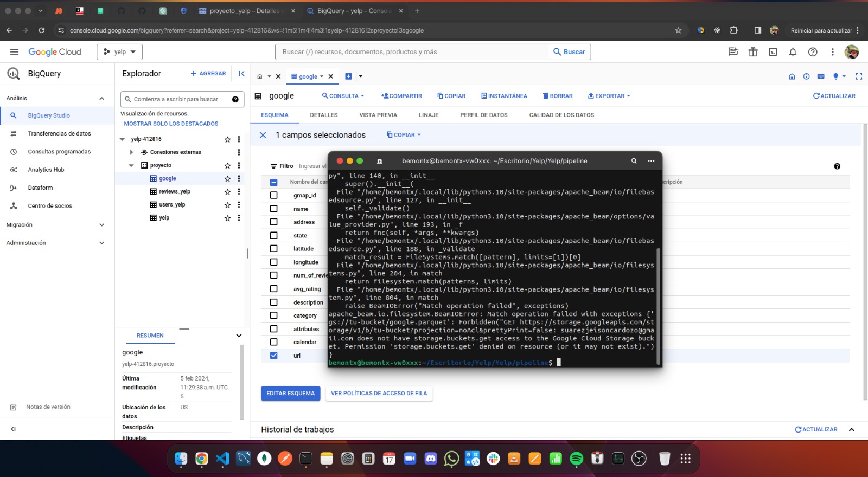Collapse the left BigQuery navigation sidebar
Viewport: 868px width, 477px height.
(x=14, y=429)
